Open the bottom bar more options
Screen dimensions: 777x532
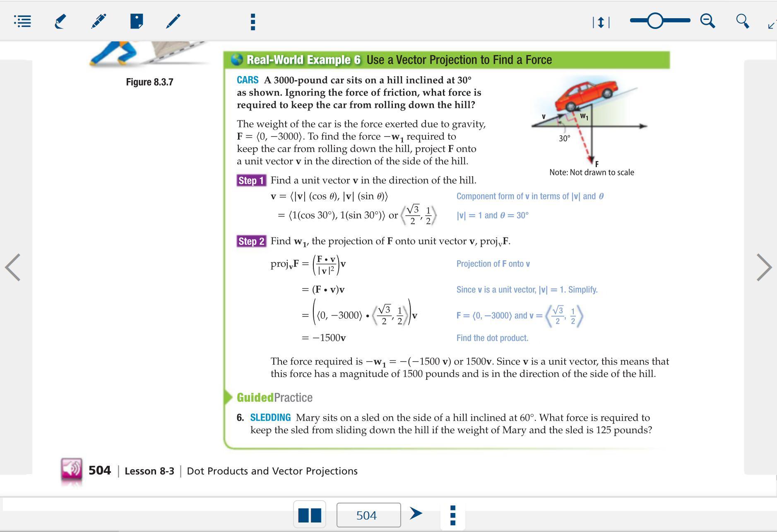click(452, 515)
